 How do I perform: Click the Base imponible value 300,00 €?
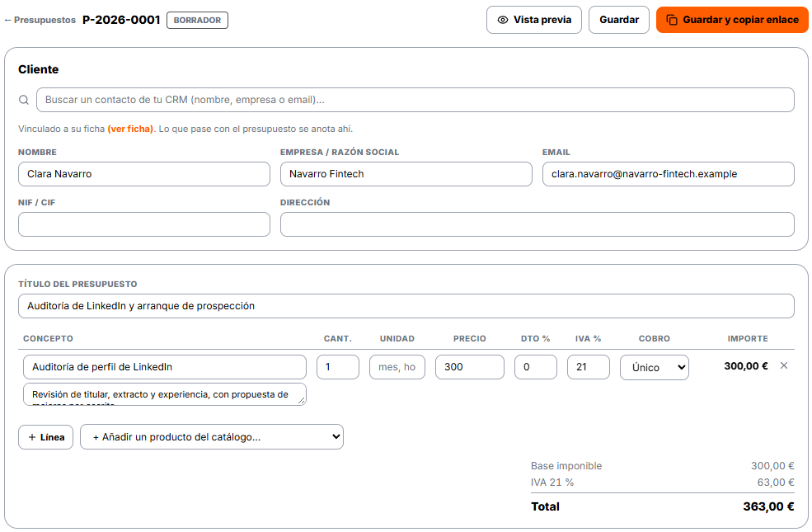pos(772,466)
